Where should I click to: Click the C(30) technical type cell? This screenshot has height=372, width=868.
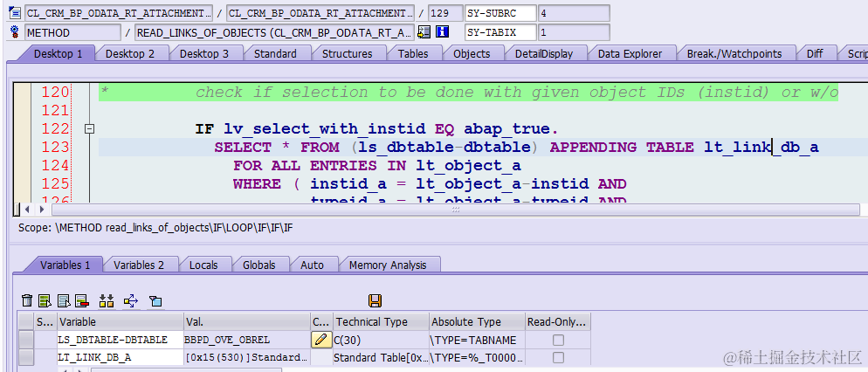(x=381, y=340)
